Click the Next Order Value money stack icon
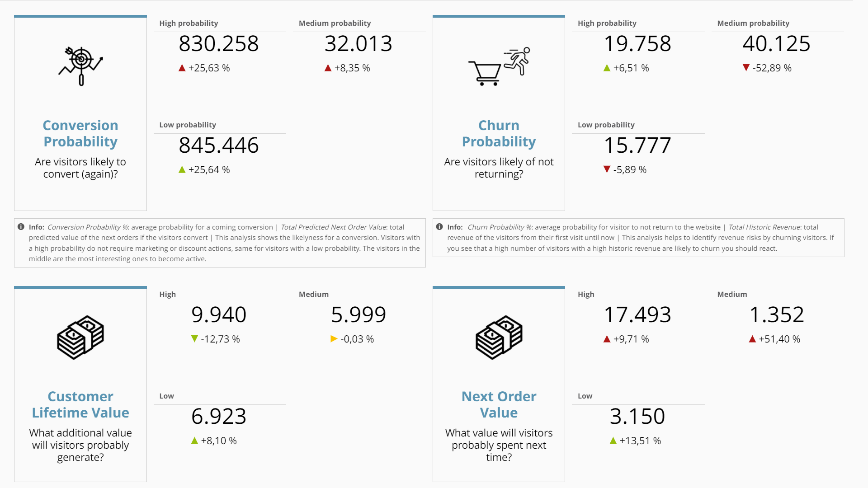This screenshot has height=488, width=868. pos(499,337)
